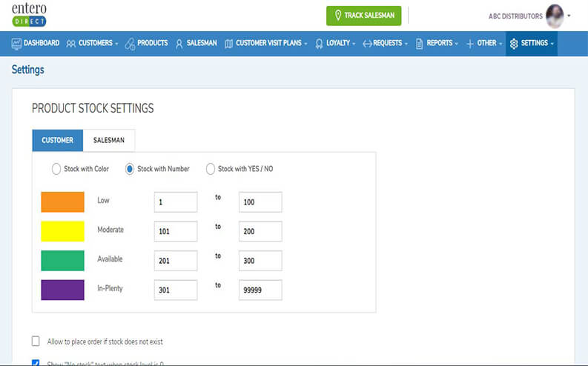
Task: Click the Reports document icon
Action: click(420, 44)
